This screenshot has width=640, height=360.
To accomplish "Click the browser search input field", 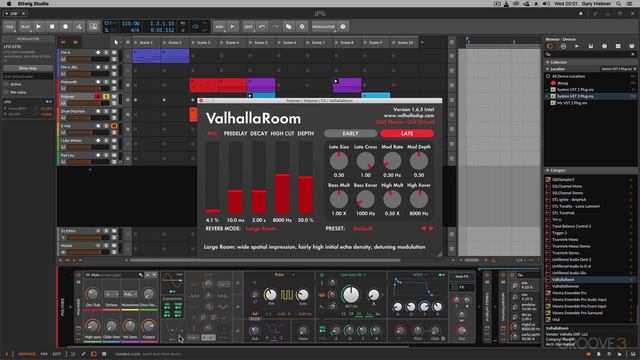I will (x=590, y=54).
